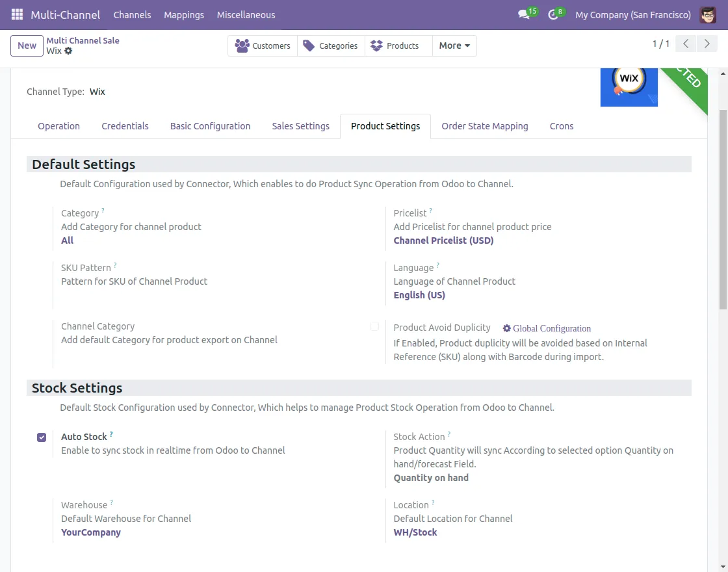Open the Mappings menu

tap(184, 14)
